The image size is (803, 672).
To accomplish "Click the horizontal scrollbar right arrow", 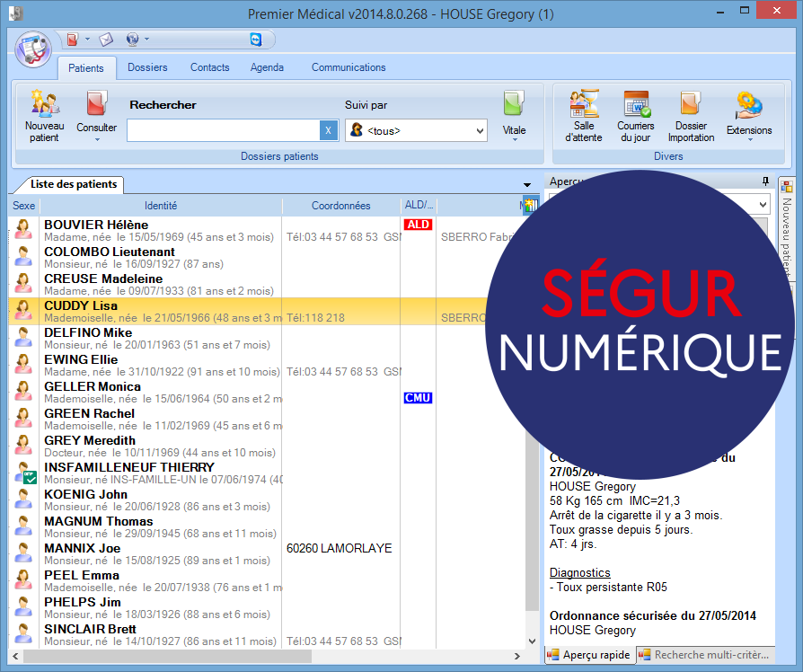I will [x=517, y=656].
